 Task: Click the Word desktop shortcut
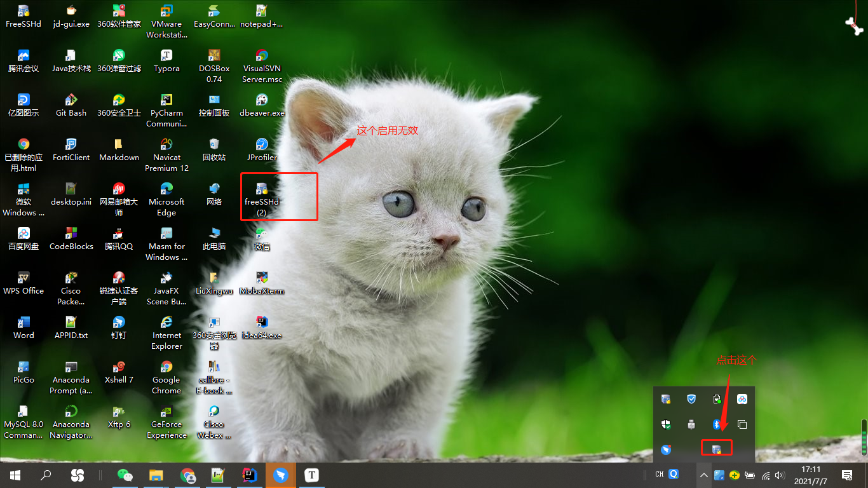[24, 328]
